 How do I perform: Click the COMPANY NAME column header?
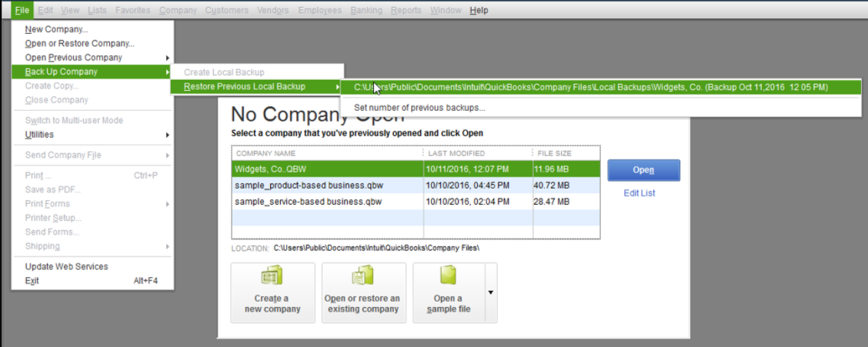[328, 153]
